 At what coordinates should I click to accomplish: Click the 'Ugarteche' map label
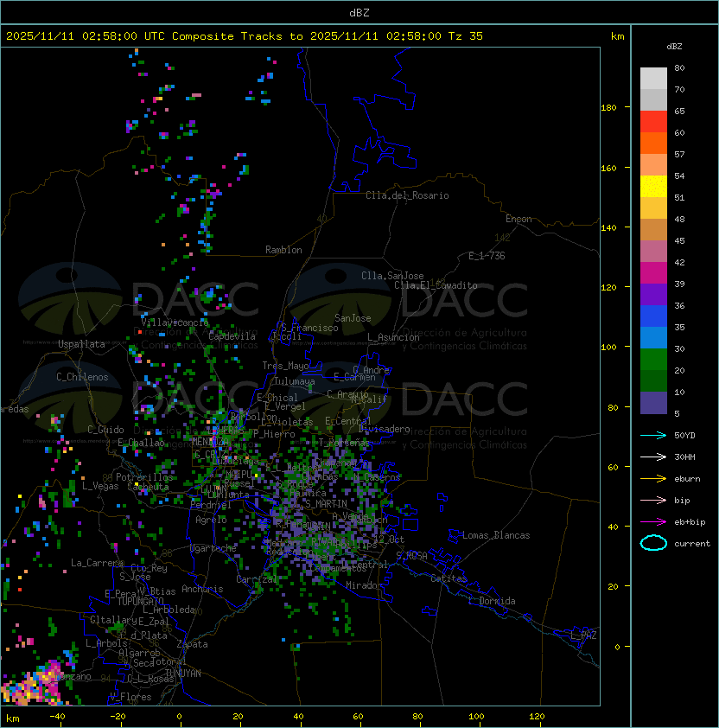coord(213,548)
